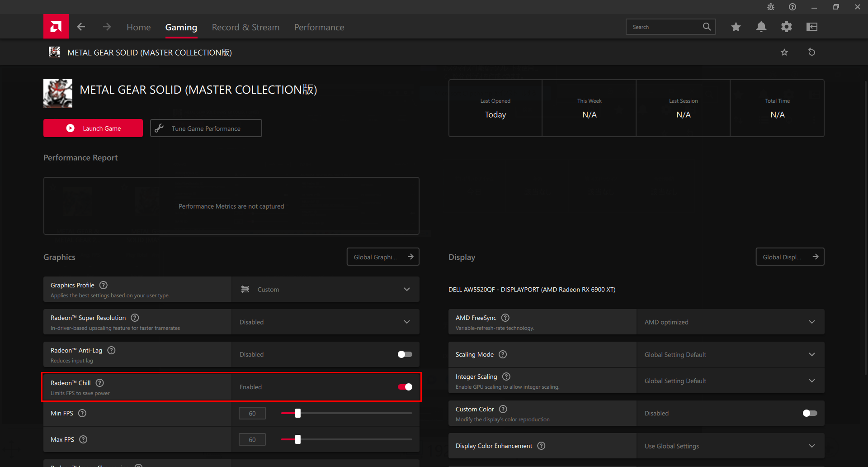
Task: Click the search magnifier icon
Action: pos(707,27)
